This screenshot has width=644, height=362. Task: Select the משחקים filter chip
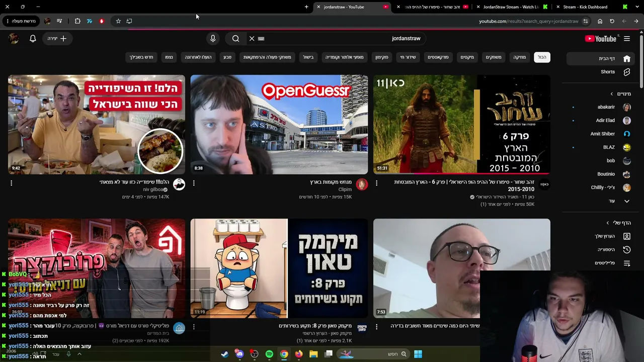click(494, 57)
